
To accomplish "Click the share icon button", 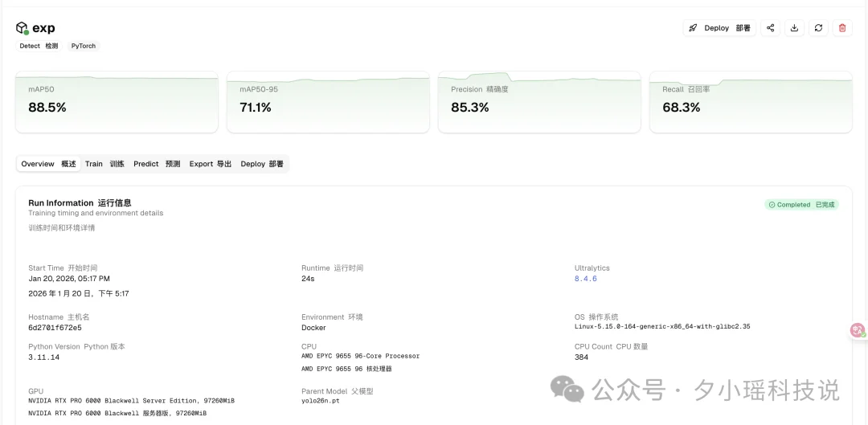I will tap(770, 28).
